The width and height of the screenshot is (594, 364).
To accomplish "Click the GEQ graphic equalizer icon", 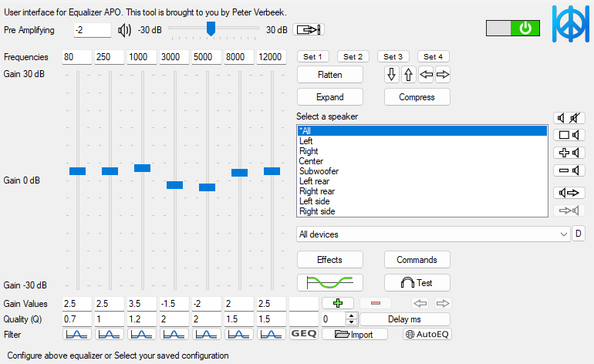I will pos(303,334).
